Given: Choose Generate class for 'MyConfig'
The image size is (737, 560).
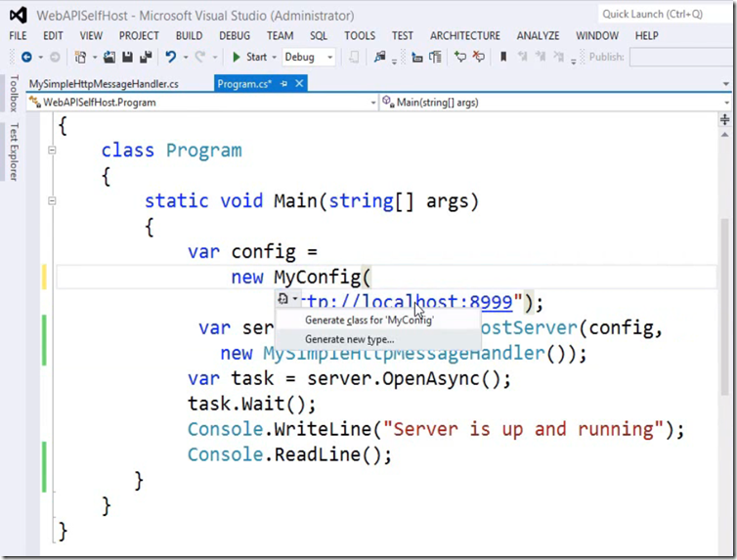Looking at the screenshot, I should tap(378, 320).
